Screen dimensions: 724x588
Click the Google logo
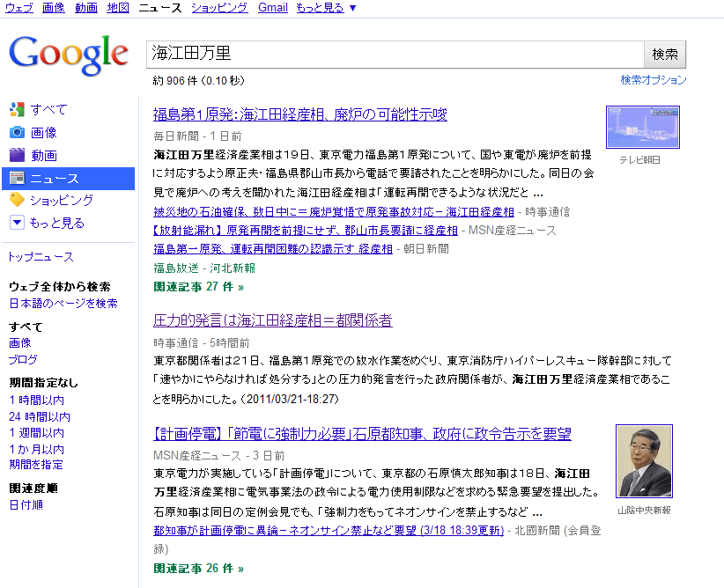pos(69,55)
